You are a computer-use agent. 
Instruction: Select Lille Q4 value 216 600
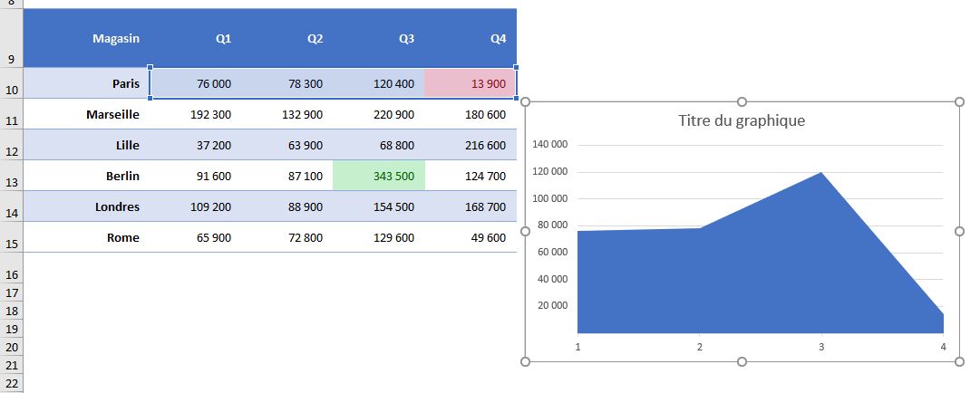[x=471, y=146]
